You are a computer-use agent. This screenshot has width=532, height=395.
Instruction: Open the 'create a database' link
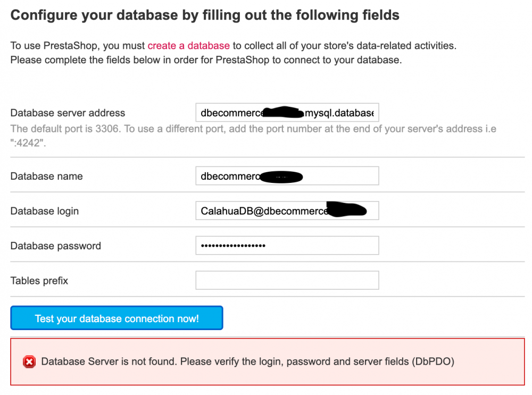click(188, 46)
